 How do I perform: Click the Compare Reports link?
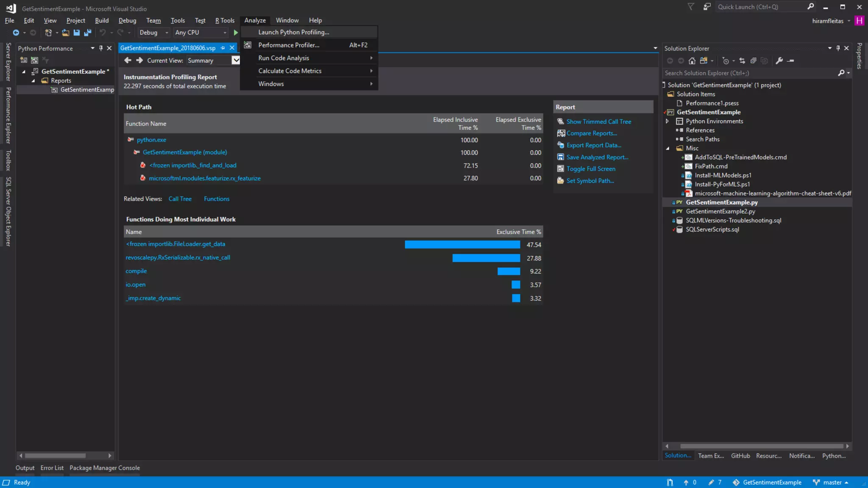(x=591, y=133)
